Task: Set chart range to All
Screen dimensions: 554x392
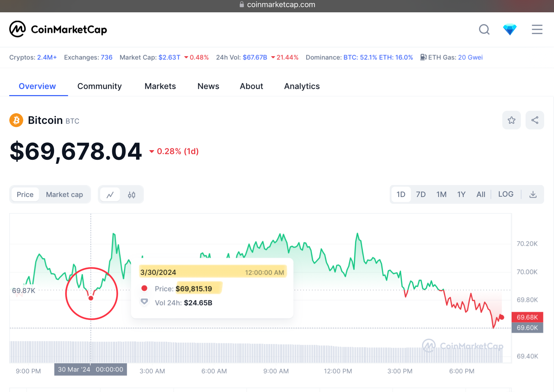Action: [481, 195]
